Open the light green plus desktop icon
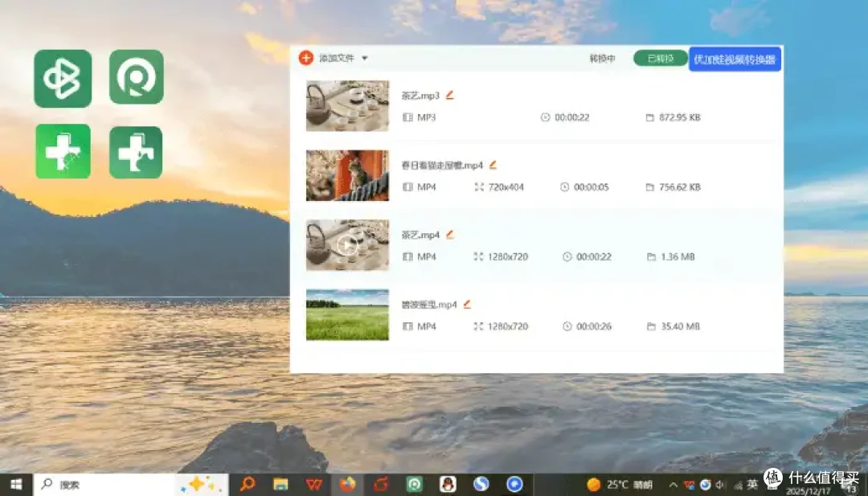The width and height of the screenshot is (868, 496). (63, 151)
